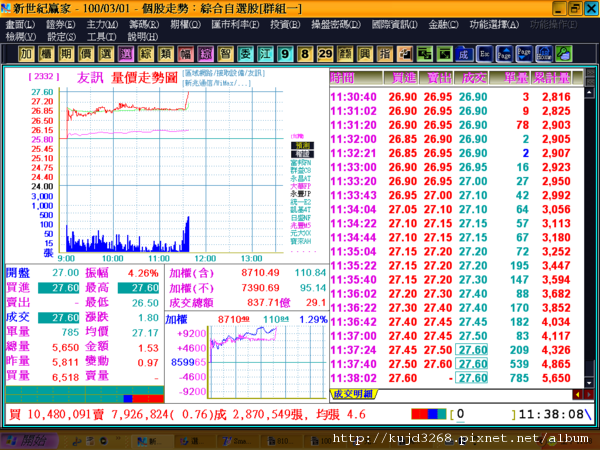Click the trade list scrollbar up arrow
This screenshot has width=600, height=450.
tap(589, 93)
